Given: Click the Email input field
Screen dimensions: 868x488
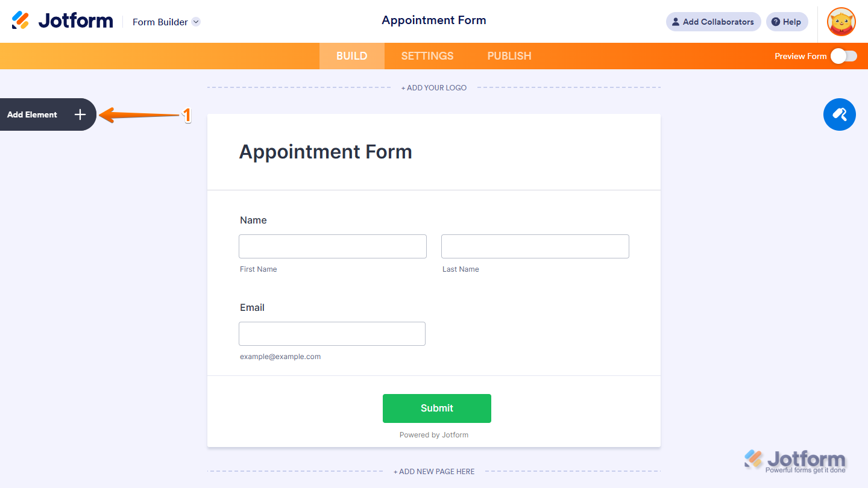Looking at the screenshot, I should (x=332, y=333).
